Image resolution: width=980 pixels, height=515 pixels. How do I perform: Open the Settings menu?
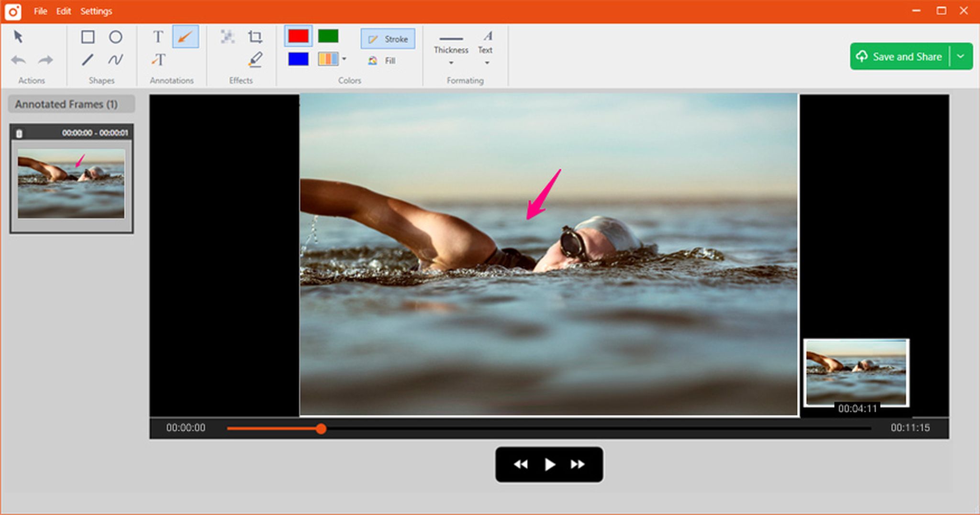point(96,11)
